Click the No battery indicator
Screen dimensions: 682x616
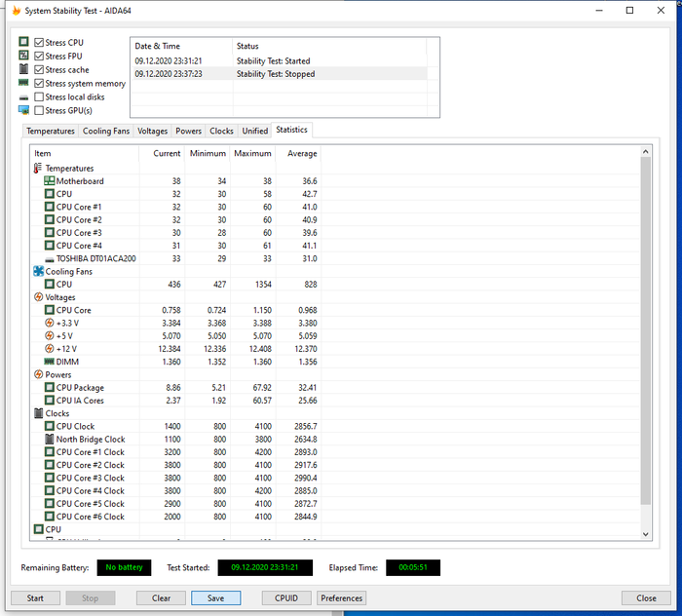(x=124, y=567)
